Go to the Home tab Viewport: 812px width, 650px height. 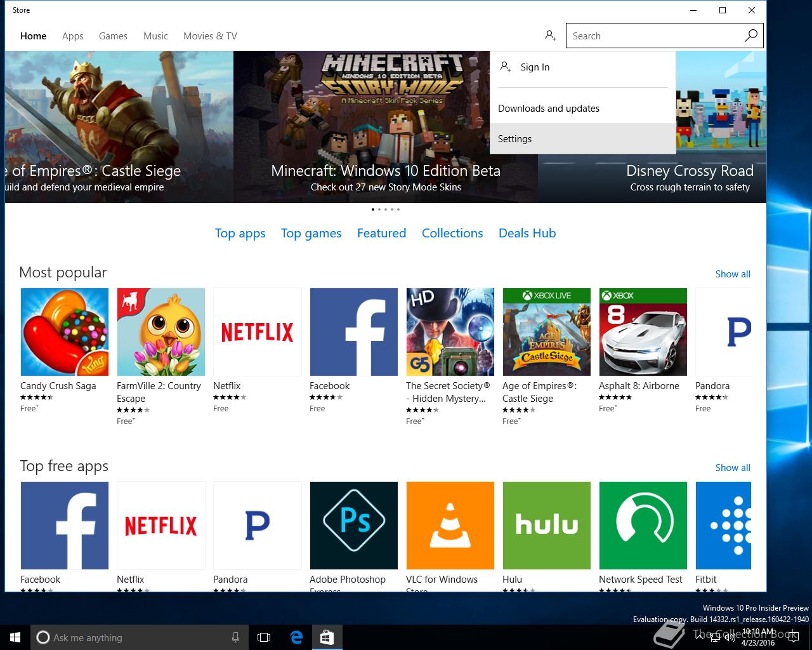pos(33,36)
